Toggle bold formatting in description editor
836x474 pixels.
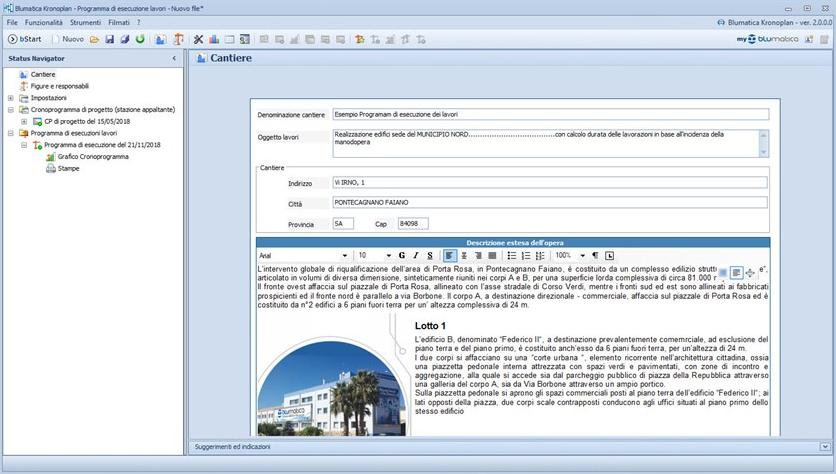(402, 256)
